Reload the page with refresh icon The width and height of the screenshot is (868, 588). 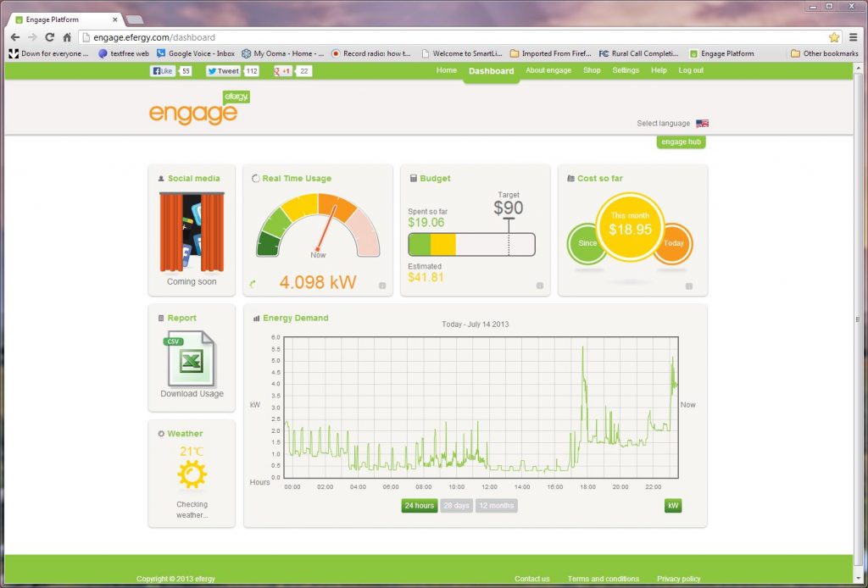click(49, 37)
